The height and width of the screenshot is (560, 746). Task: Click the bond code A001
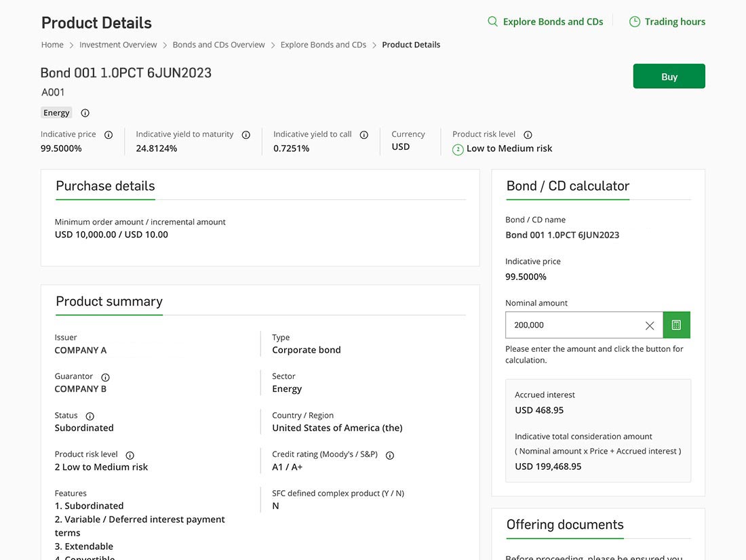53,92
